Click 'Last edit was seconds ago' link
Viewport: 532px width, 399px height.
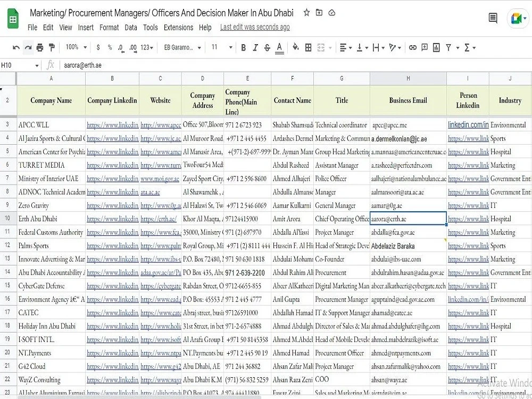pos(255,27)
